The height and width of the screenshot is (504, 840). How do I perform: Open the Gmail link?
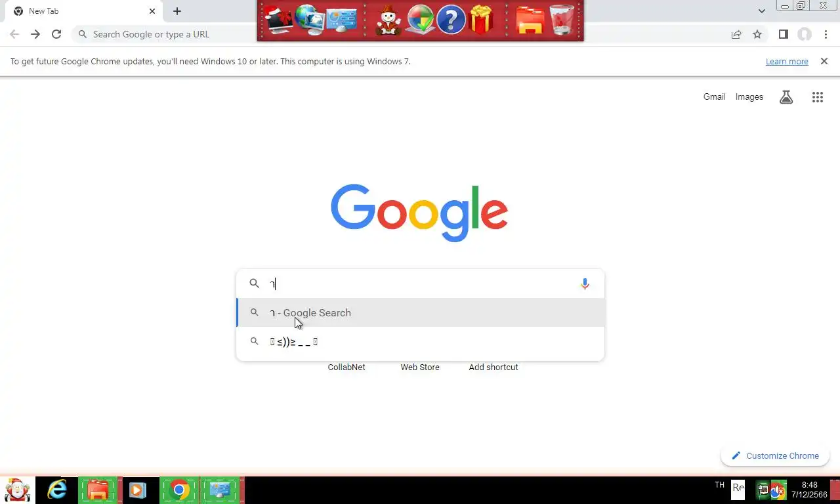[x=714, y=96]
